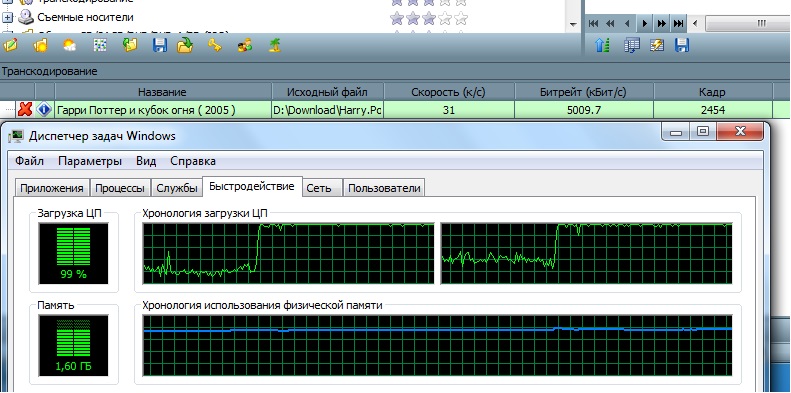Screen dimensions: 791x393
Task: Set the Съемные носители rating to three stars
Action: click(x=429, y=19)
